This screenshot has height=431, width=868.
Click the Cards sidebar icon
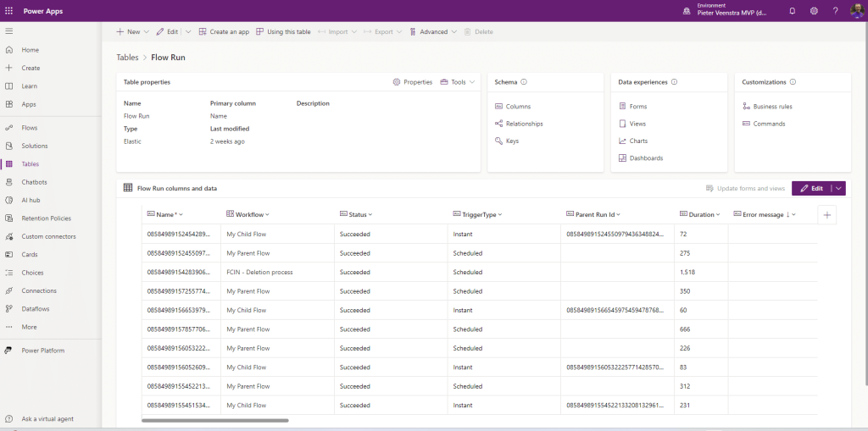(x=8, y=255)
